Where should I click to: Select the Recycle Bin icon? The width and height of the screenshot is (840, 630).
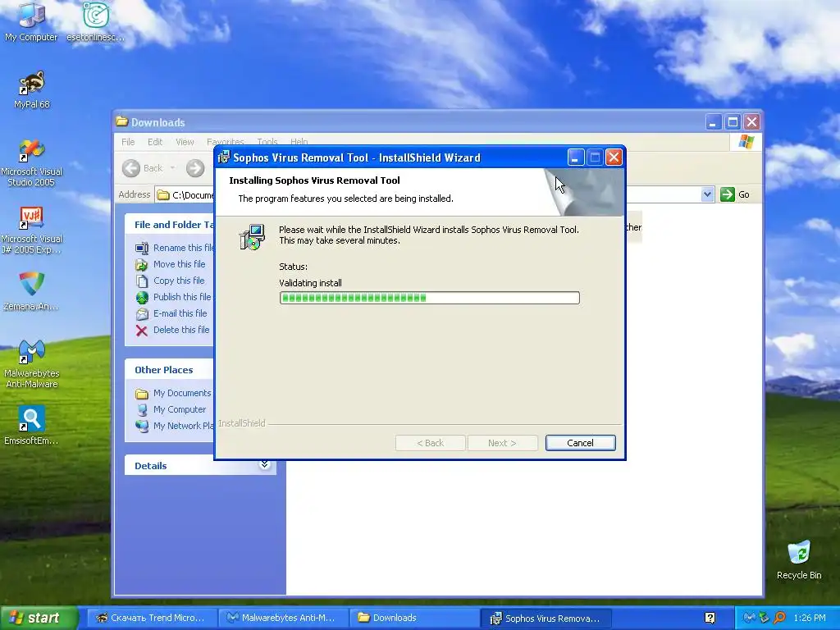point(799,559)
